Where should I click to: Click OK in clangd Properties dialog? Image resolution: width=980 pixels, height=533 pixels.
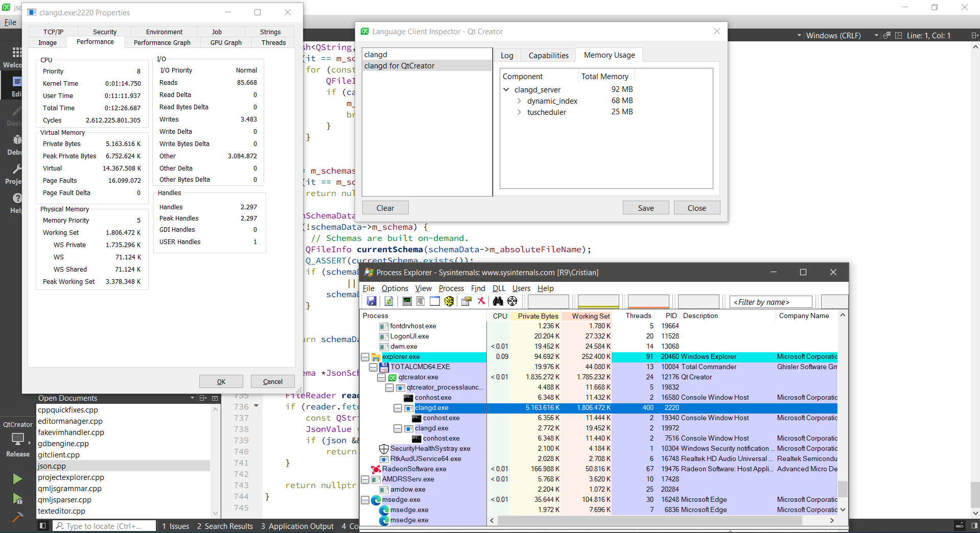click(x=221, y=381)
